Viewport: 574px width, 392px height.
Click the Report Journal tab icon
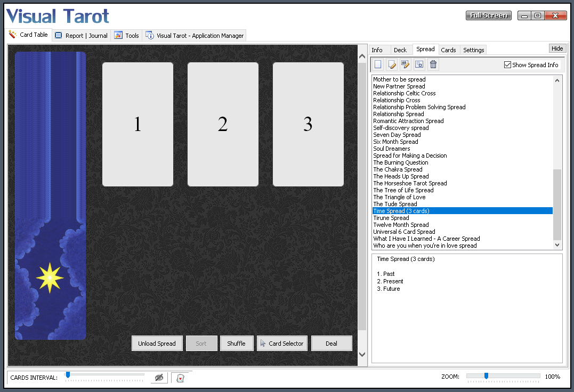(59, 35)
